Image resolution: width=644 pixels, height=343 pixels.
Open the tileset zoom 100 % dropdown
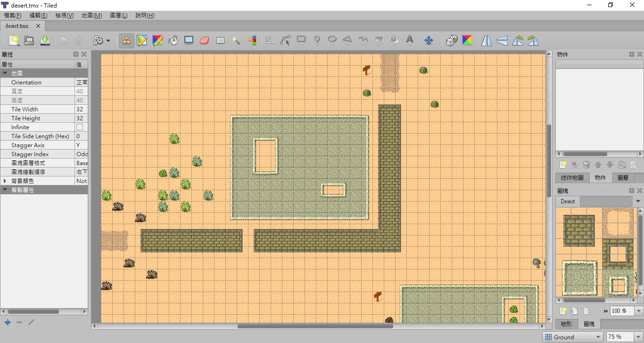point(639,311)
